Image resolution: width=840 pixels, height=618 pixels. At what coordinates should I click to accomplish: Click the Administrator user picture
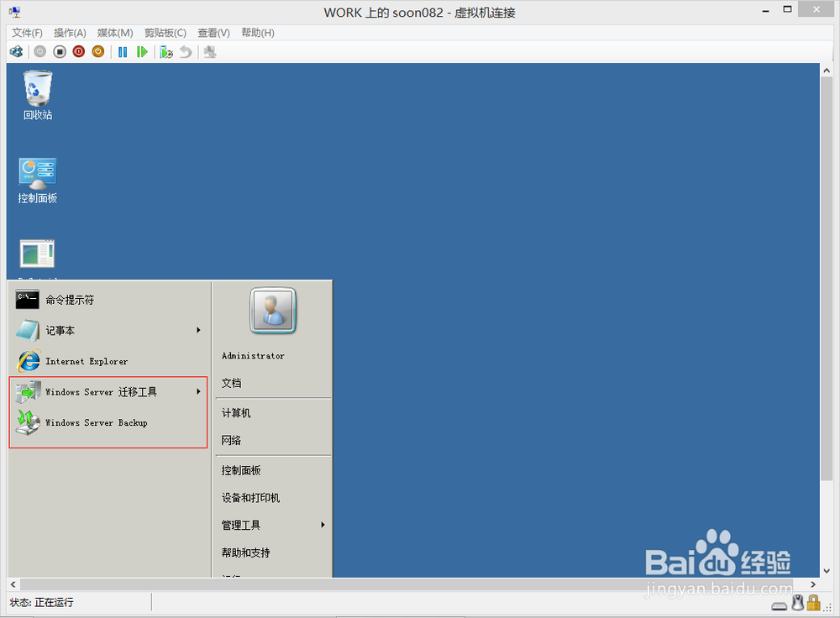(273, 311)
